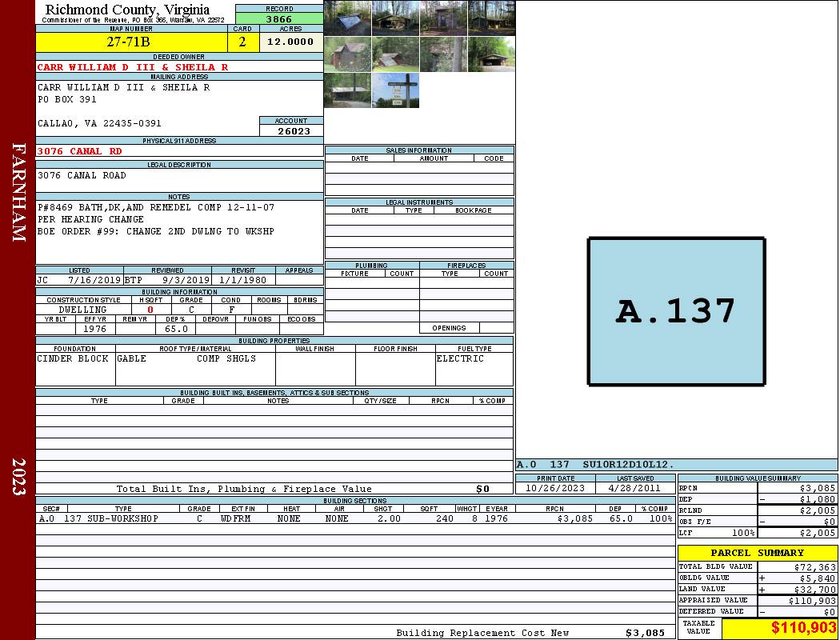Select the LEGAL INSTRUMENTS header
The height and width of the screenshot is (640, 840).
point(419,202)
